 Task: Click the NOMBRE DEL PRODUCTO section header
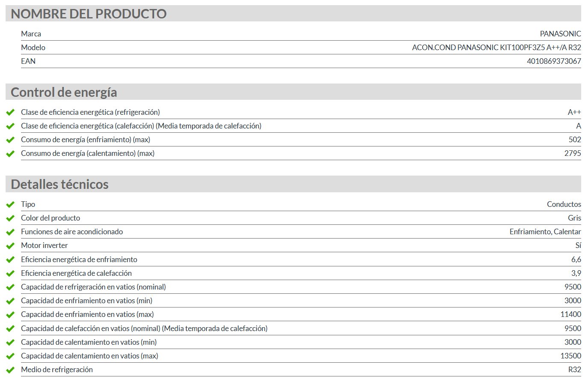[293, 13]
